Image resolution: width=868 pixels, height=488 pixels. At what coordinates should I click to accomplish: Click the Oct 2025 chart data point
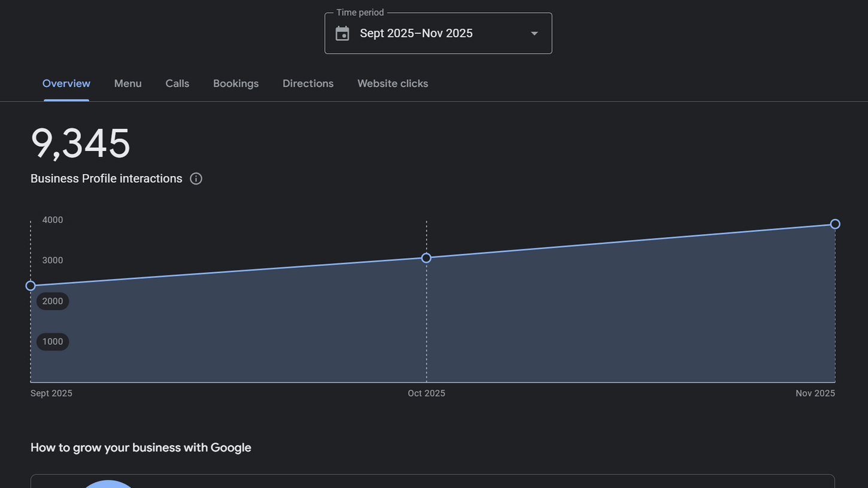[x=426, y=258]
